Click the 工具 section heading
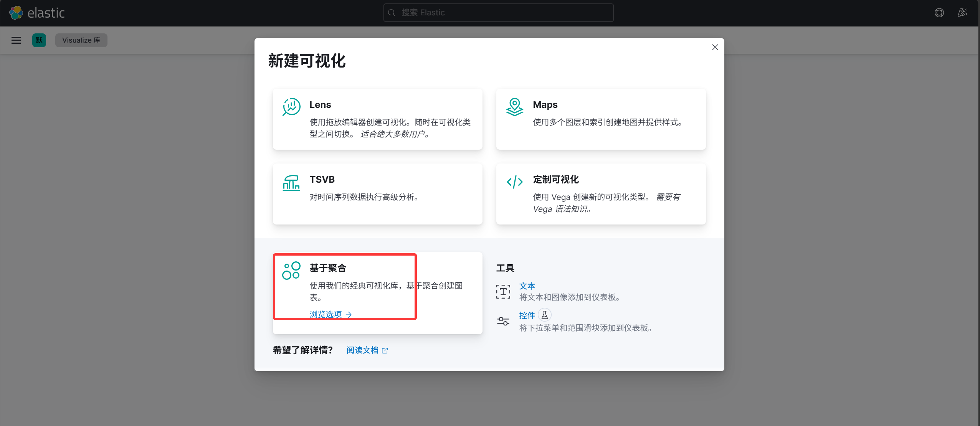 tap(505, 268)
